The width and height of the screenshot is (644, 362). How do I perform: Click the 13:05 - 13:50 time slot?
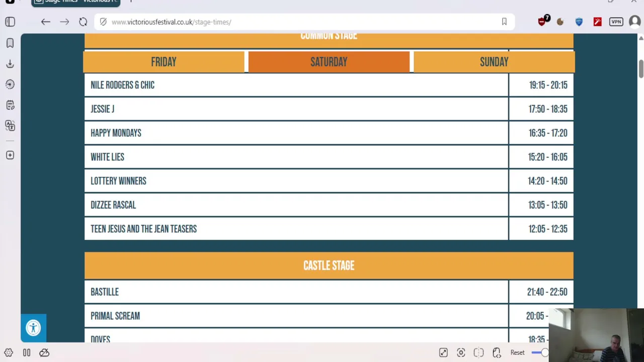pyautogui.click(x=548, y=205)
